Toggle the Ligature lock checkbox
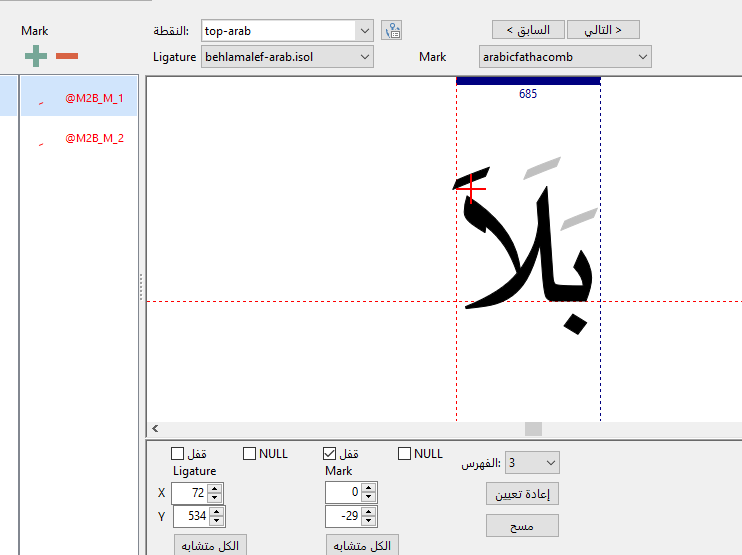 tap(178, 454)
